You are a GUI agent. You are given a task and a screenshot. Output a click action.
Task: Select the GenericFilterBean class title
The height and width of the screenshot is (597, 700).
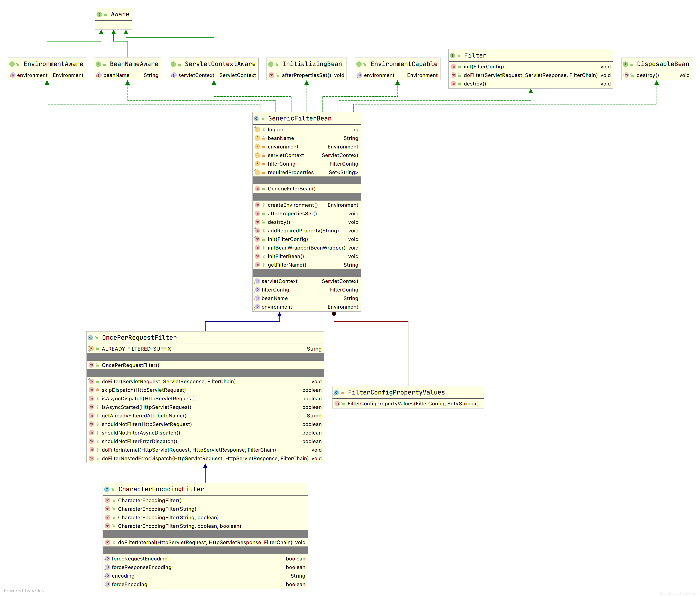tap(300, 119)
